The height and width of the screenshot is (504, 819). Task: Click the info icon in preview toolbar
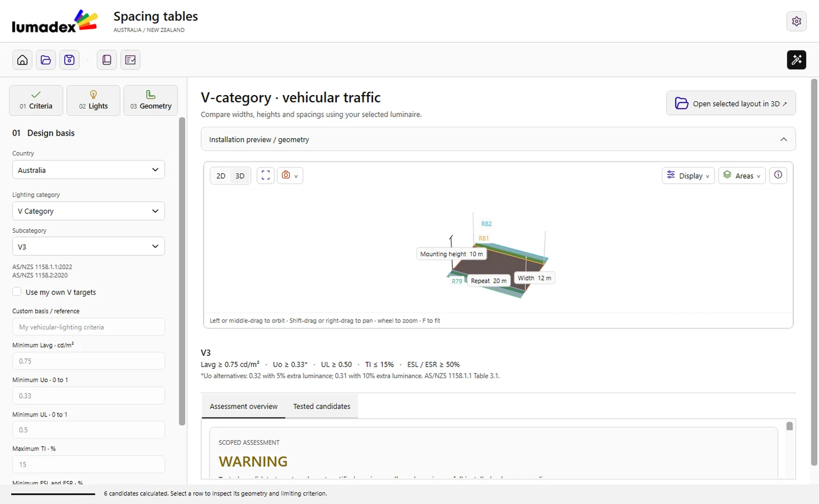click(x=778, y=175)
